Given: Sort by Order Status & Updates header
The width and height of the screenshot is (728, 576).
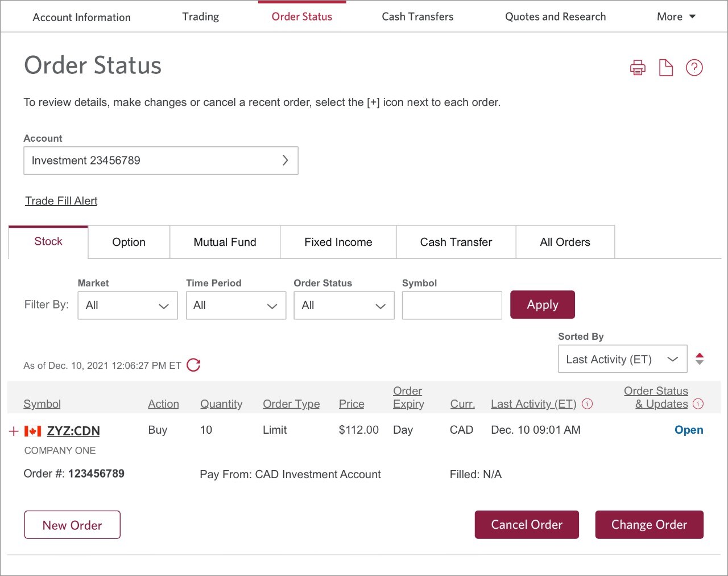Looking at the screenshot, I should point(656,397).
